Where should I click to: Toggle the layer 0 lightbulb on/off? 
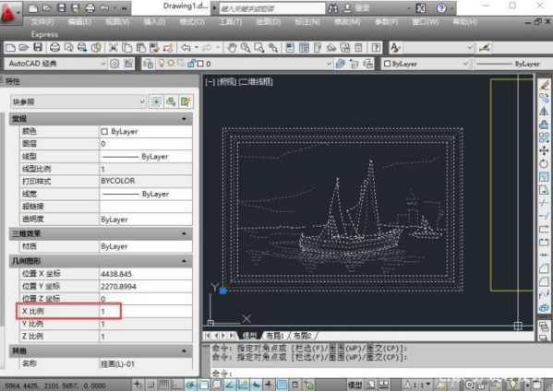click(162, 64)
